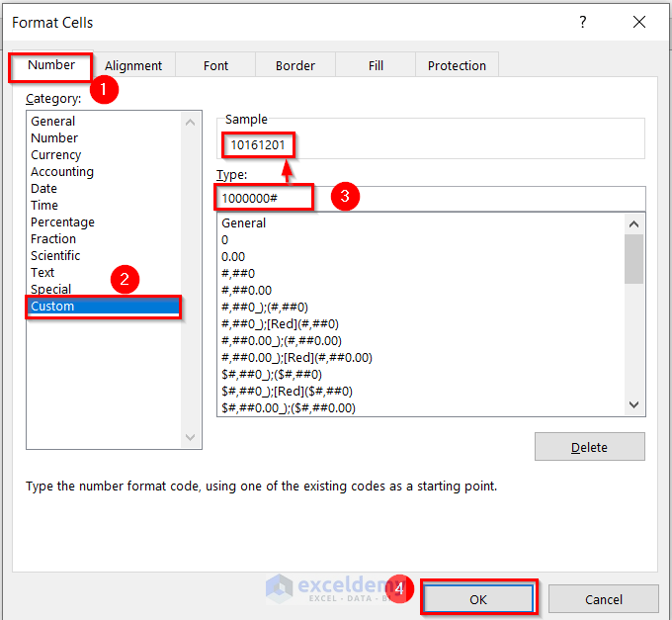Image resolution: width=672 pixels, height=620 pixels.
Task: Open the Font tab
Action: pos(215,65)
